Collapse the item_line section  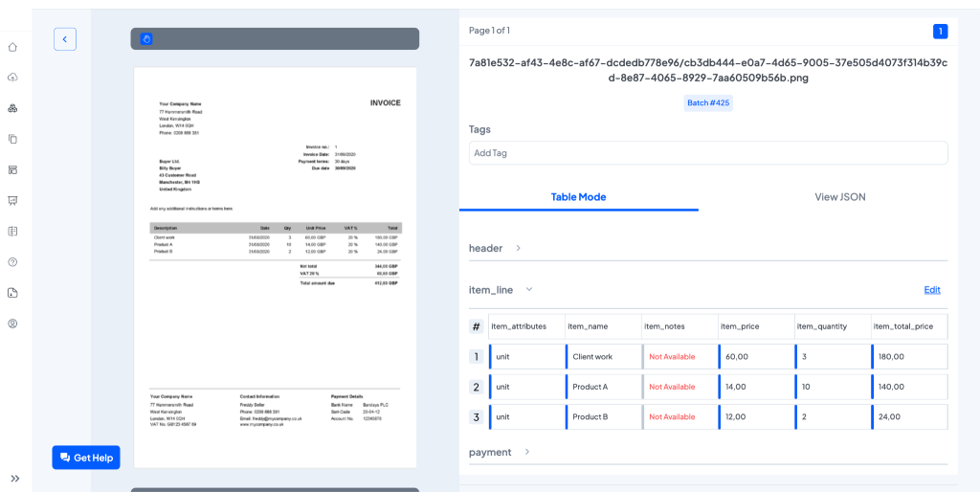[528, 289]
